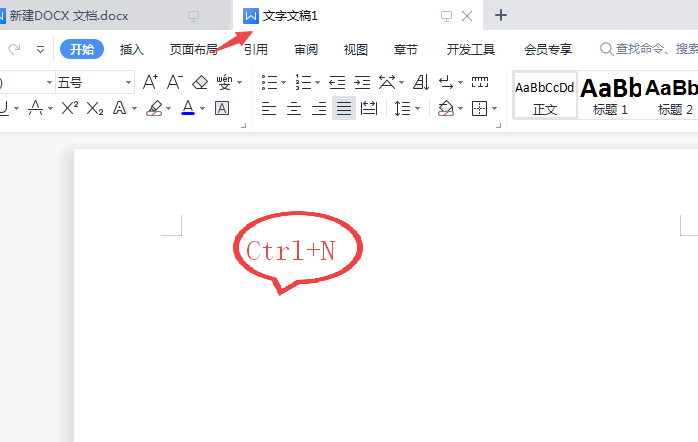The width and height of the screenshot is (698, 442).
Task: Open the 章节 ribbon tab
Action: tap(406, 49)
